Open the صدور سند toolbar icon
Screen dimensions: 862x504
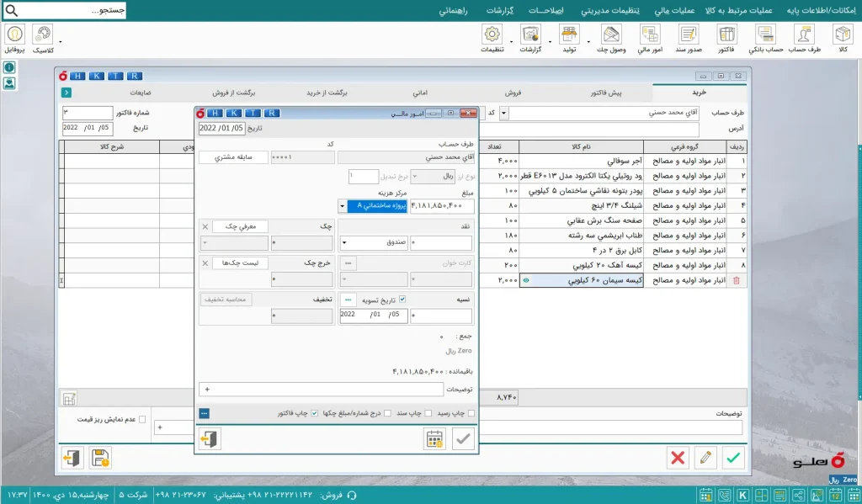pyautogui.click(x=689, y=39)
